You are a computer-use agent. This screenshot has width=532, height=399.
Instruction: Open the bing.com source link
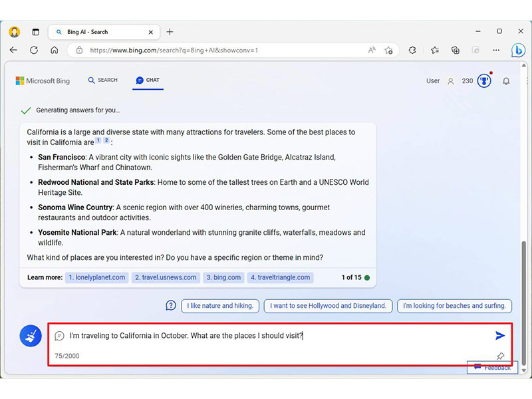point(223,277)
